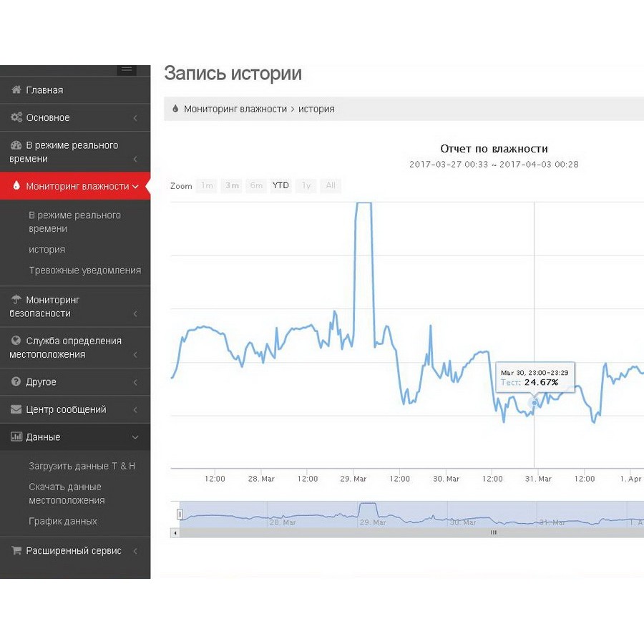Viewport: 644px width, 644px height.
Task: Collapse the Данные section chevron
Action: (135, 437)
